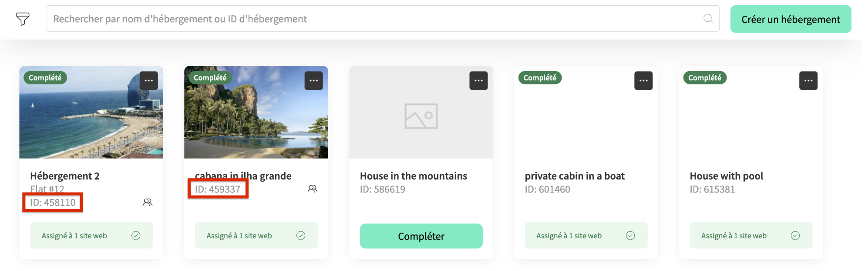The image size is (868, 271).
Task: Toggle assignment checkmark on House with pool
Action: coord(795,235)
